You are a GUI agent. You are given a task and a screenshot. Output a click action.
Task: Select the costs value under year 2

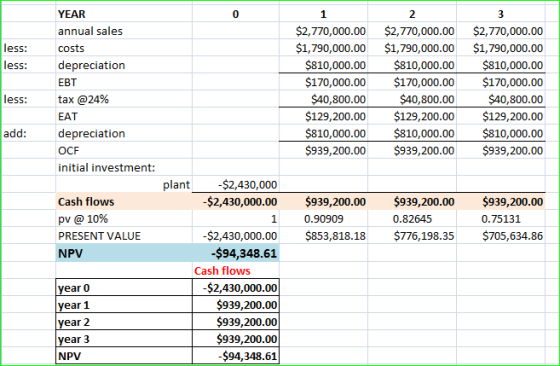point(412,48)
